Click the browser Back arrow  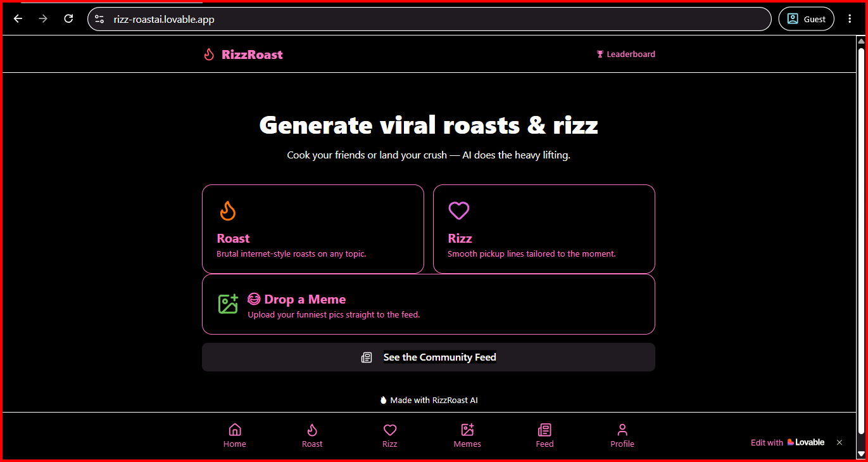click(x=18, y=19)
